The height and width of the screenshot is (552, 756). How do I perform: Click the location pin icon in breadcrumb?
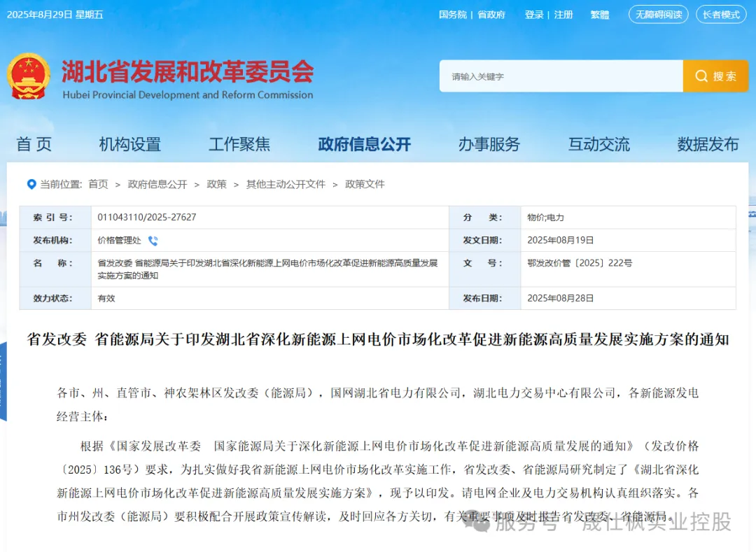pyautogui.click(x=31, y=184)
